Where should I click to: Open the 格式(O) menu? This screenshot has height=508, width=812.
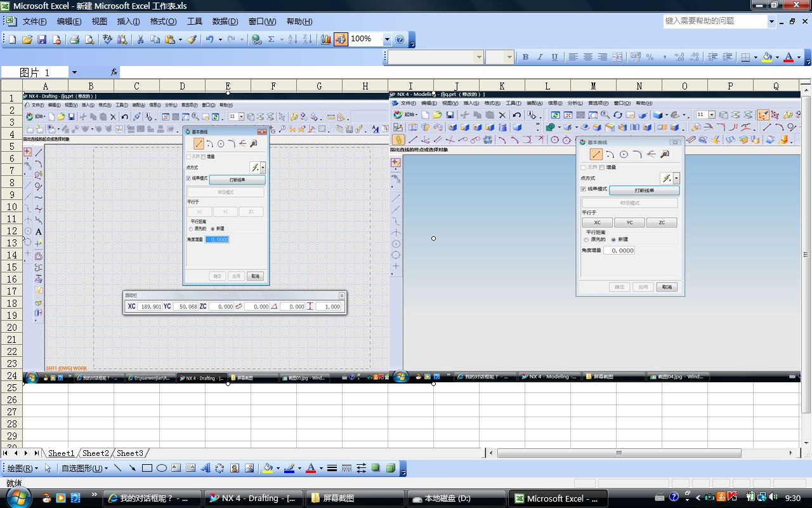tap(163, 22)
